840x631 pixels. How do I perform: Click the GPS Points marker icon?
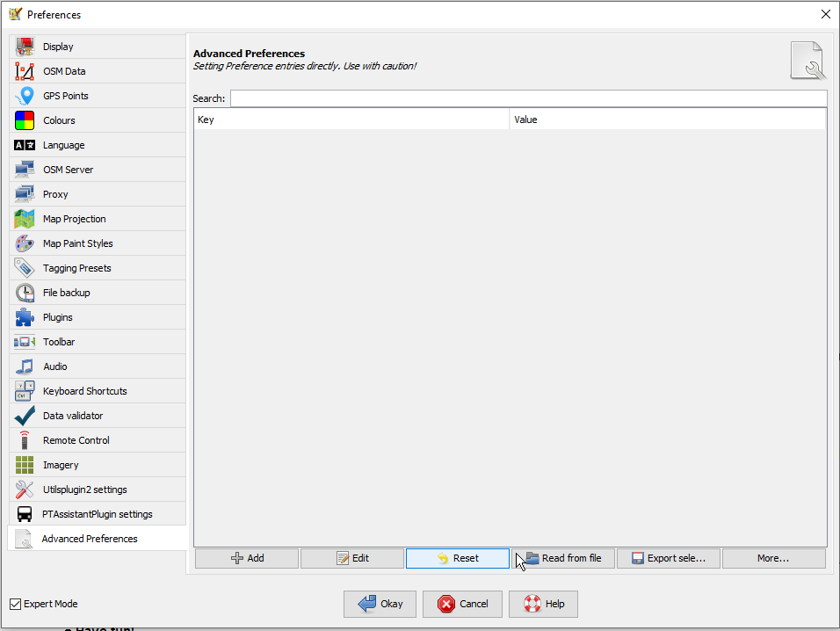pos(25,96)
